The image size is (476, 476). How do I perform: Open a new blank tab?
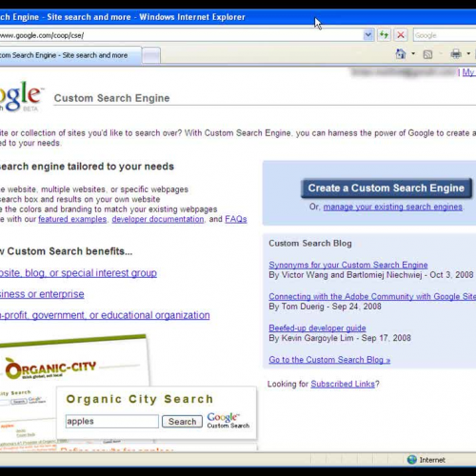(151, 56)
